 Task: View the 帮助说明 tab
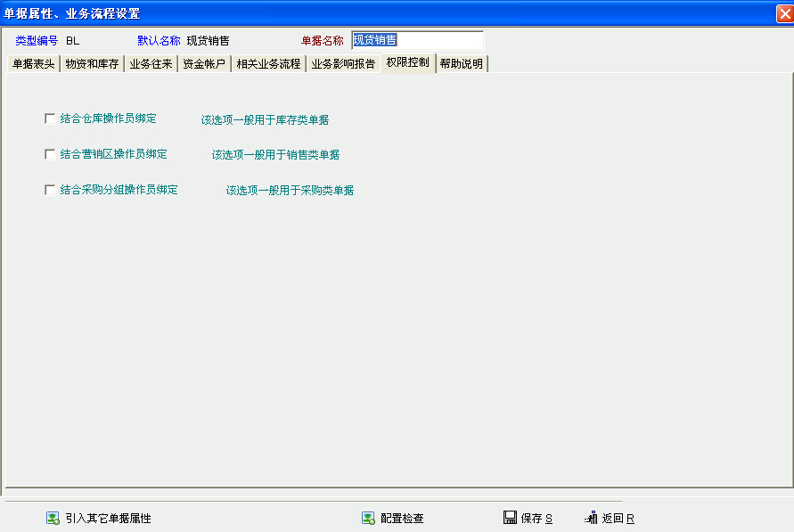click(462, 64)
